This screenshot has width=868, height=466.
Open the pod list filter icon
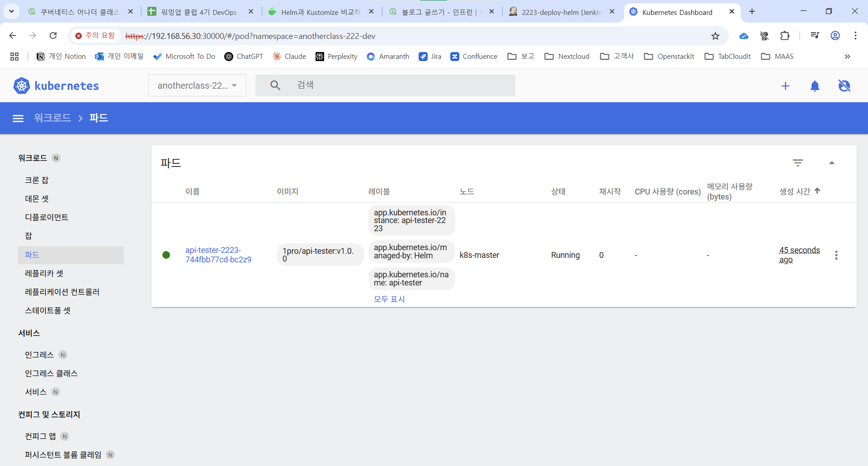point(798,163)
